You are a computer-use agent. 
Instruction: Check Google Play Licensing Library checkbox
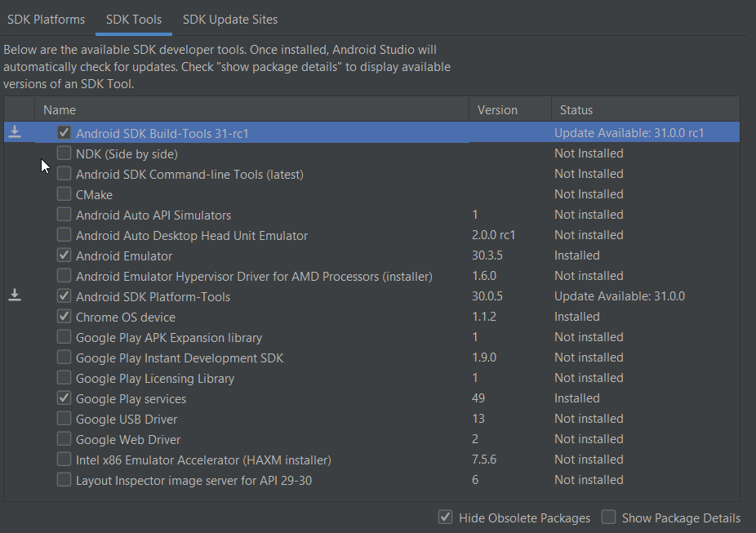(64, 378)
